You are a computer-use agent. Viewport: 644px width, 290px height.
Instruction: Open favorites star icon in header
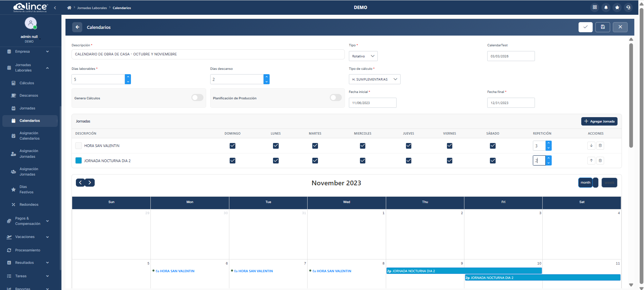tap(617, 7)
